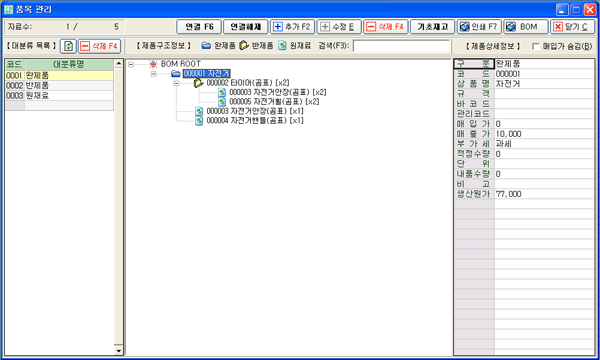Click the refresh icon beside 대분류 목록
This screenshot has width=600, height=360.
coord(68,46)
